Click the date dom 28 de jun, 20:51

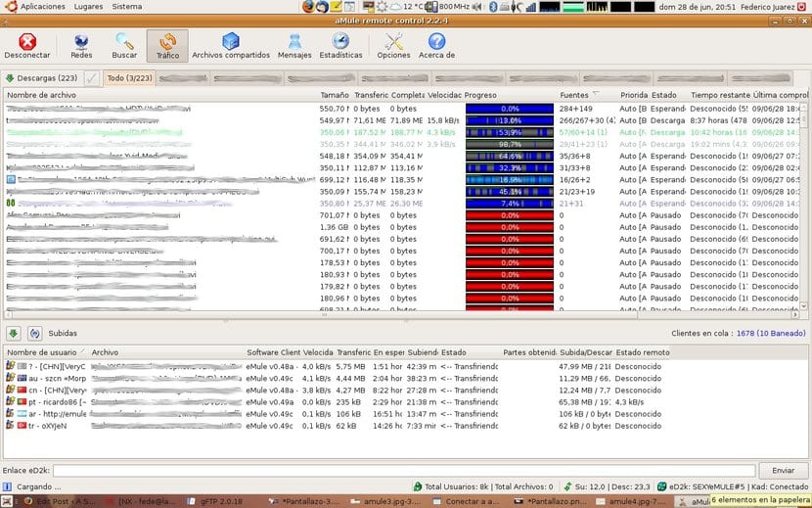[697, 7]
